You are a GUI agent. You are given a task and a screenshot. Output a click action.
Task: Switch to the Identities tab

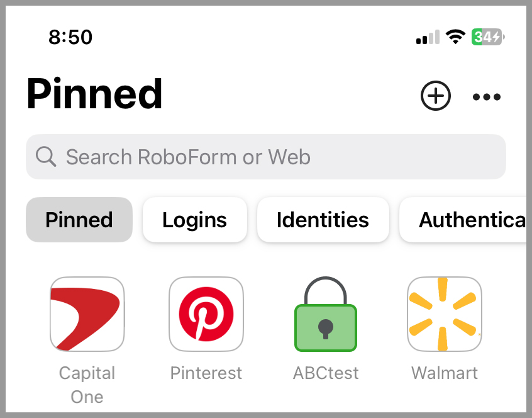323,220
